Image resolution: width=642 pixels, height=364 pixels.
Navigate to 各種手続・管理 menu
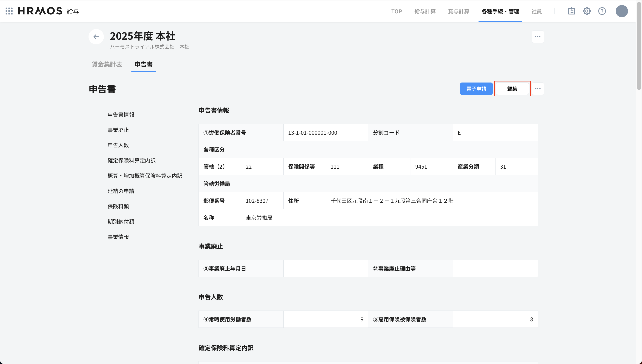(x=500, y=11)
